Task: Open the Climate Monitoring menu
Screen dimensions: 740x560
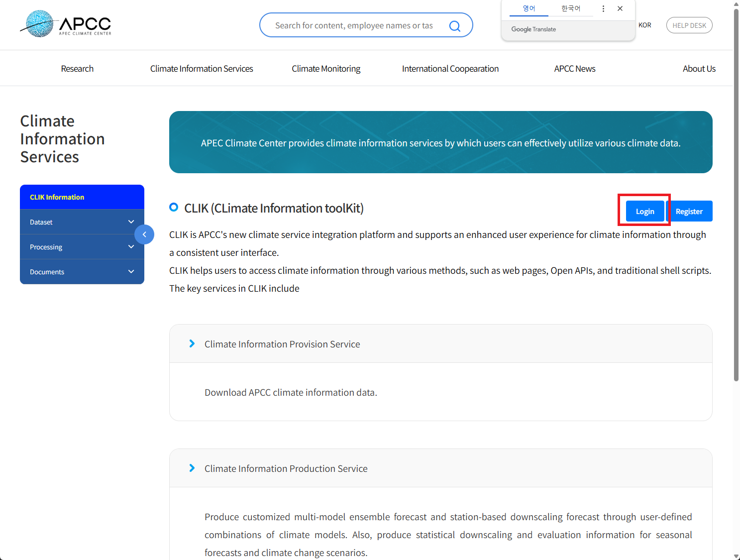Action: click(326, 69)
